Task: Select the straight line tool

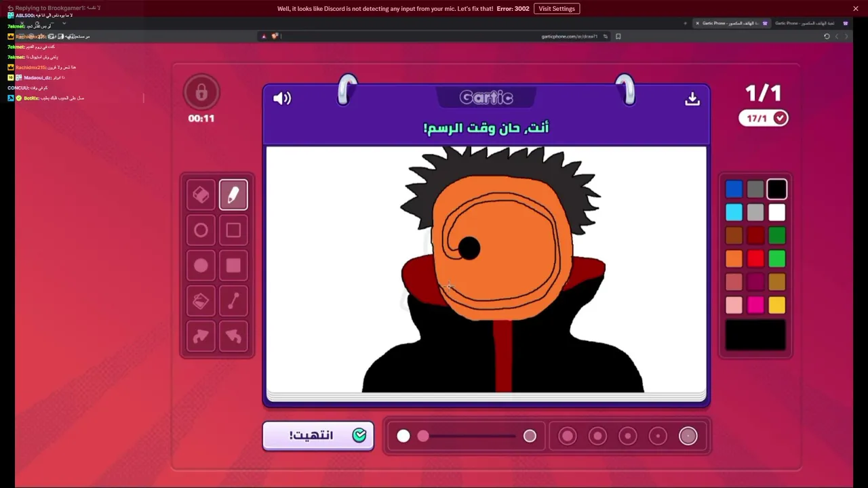Action: click(x=233, y=301)
